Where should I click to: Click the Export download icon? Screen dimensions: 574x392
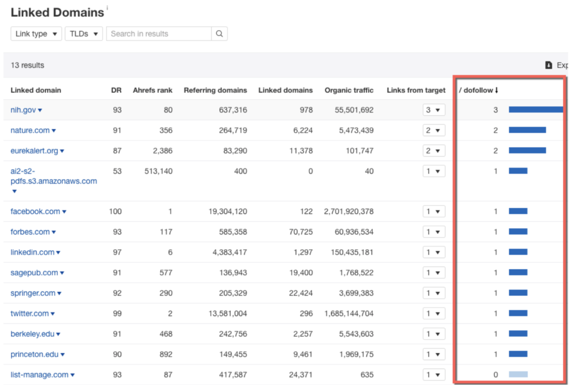(x=548, y=65)
